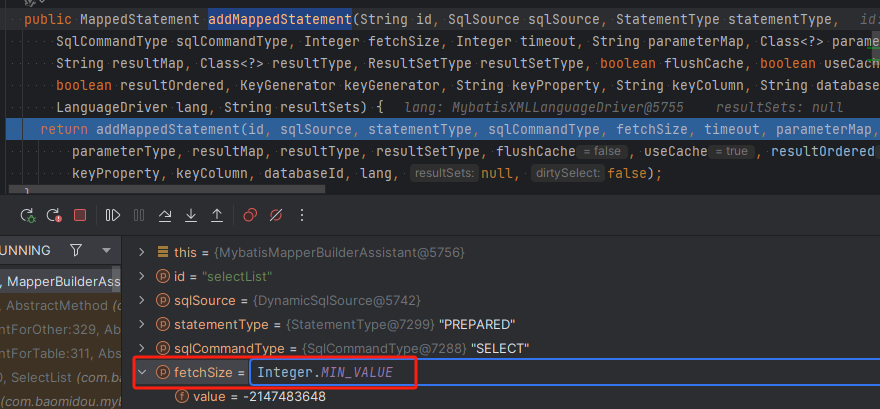Click the Rerun failed tests icon

54,215
